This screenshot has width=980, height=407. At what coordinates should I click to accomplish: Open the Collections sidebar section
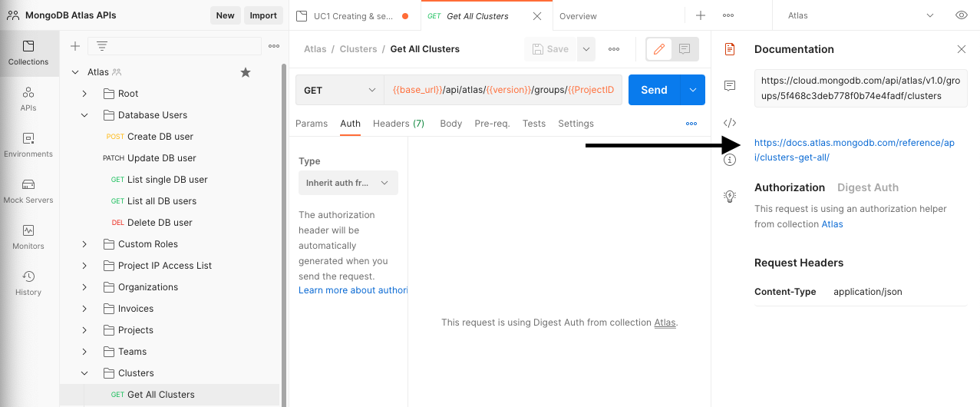coord(28,53)
